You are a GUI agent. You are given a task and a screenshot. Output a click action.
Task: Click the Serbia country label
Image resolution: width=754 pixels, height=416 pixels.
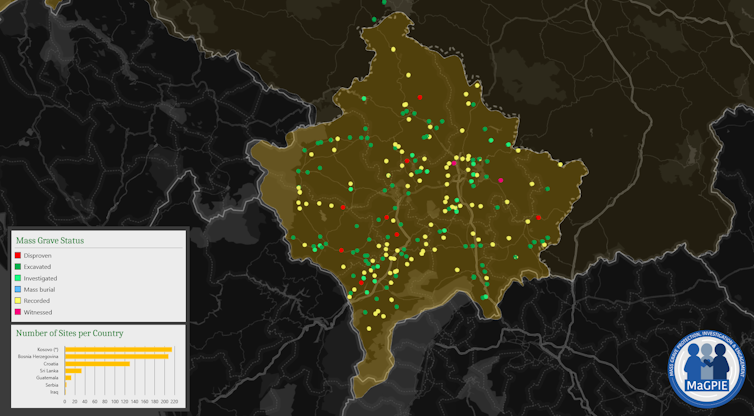coord(54,384)
